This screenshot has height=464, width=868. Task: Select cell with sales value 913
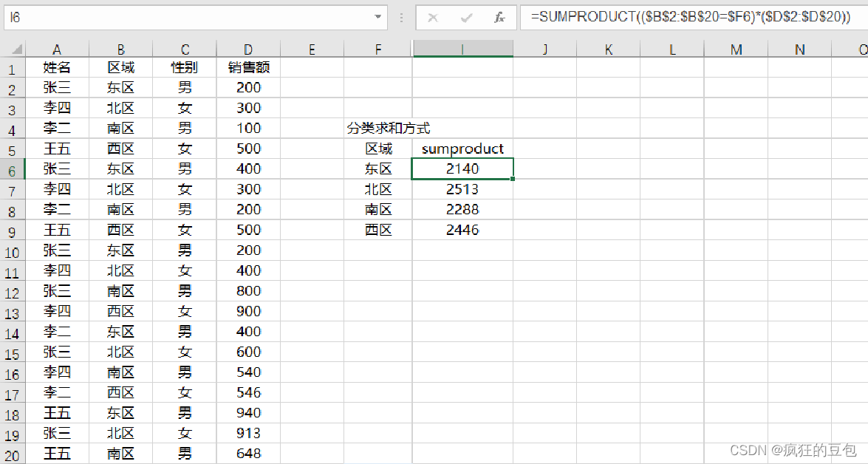[x=248, y=434]
